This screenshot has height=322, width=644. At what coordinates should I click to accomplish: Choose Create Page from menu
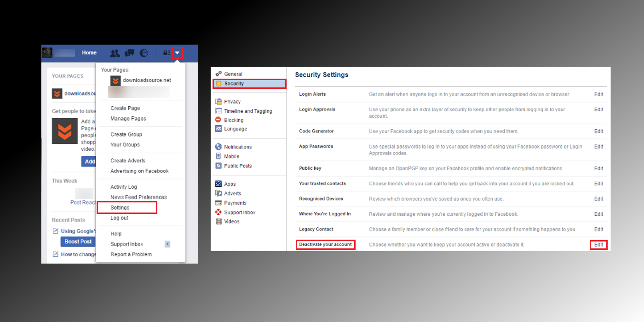click(125, 108)
